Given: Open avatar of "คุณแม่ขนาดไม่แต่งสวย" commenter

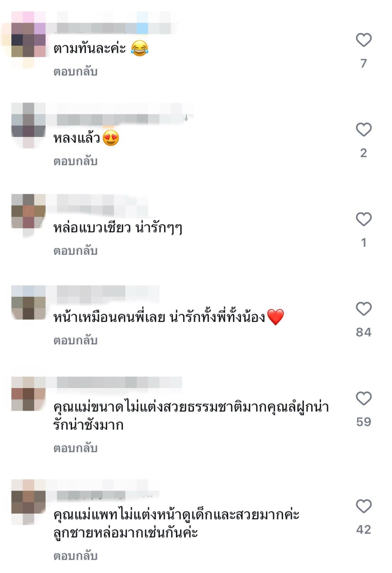Looking at the screenshot, I should (x=28, y=394).
